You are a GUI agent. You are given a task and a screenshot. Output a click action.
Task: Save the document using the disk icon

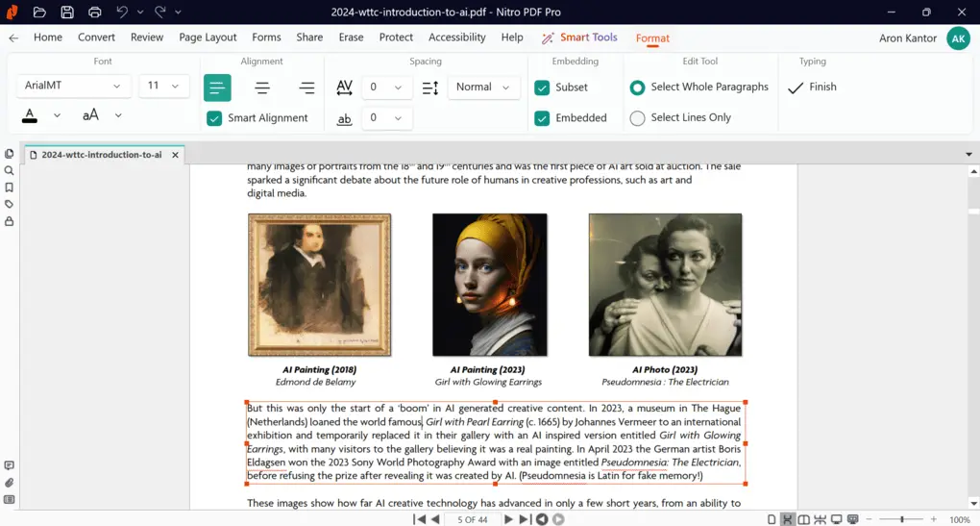(67, 12)
